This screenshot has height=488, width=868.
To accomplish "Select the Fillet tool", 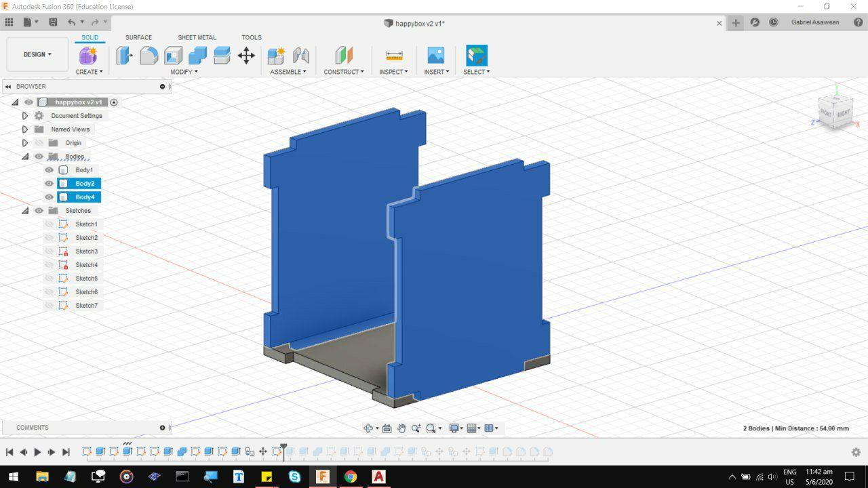I will click(x=149, y=56).
